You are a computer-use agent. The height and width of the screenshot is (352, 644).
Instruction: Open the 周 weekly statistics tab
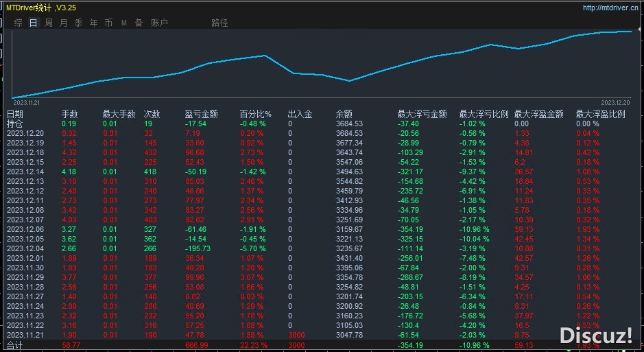pyautogui.click(x=49, y=23)
